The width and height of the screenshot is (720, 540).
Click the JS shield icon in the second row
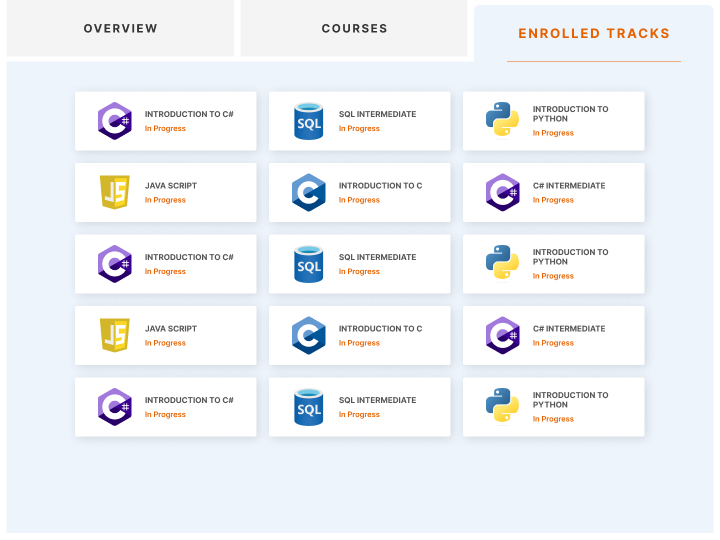click(115, 192)
